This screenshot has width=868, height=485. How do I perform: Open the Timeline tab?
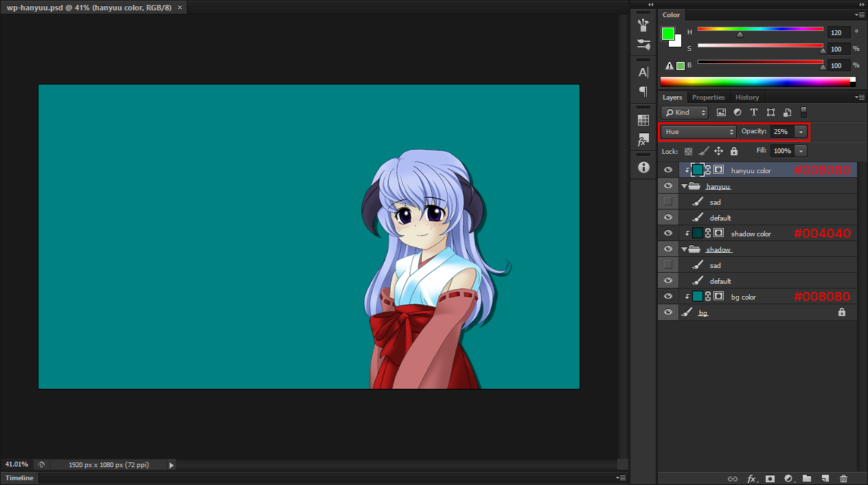coord(19,477)
